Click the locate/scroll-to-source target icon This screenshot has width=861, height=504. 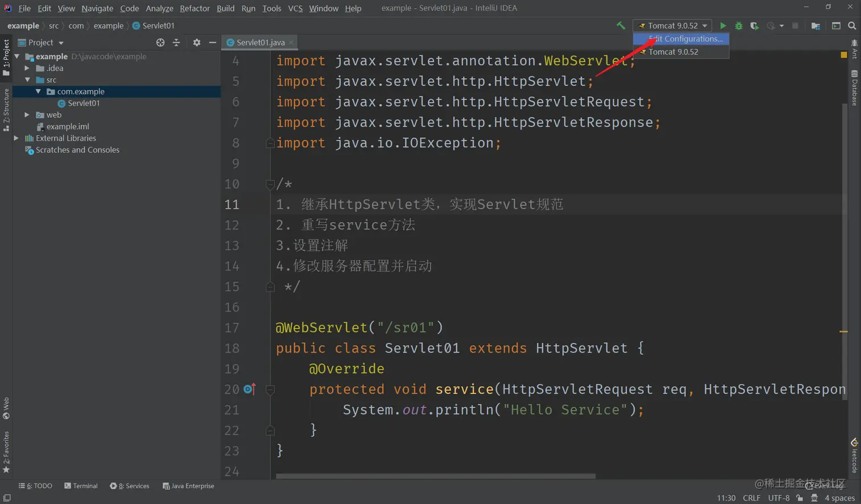click(x=160, y=43)
